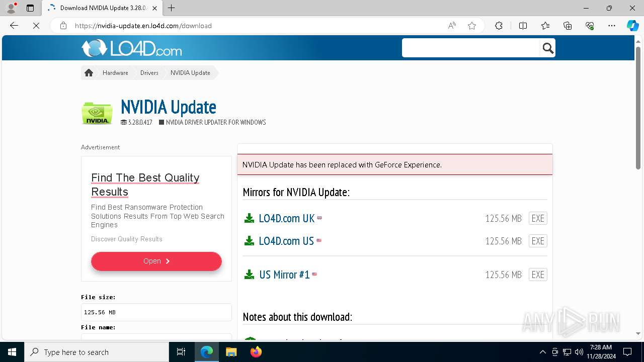644x362 pixels.
Task: Click download icon for LO4D.com UK
Action: (x=249, y=218)
